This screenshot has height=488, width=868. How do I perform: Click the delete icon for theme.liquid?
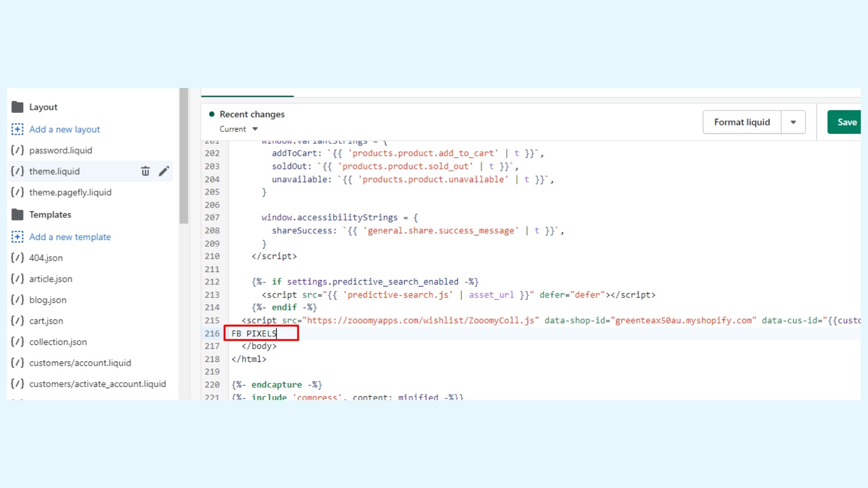pyautogui.click(x=145, y=172)
